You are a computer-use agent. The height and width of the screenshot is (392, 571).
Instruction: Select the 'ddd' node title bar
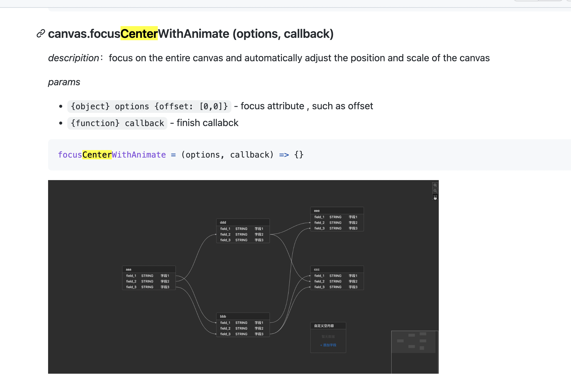click(243, 222)
